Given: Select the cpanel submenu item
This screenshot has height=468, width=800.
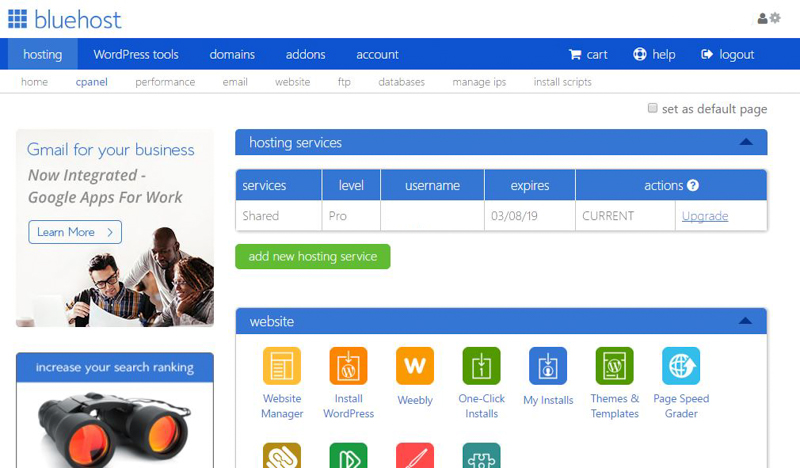Looking at the screenshot, I should [x=91, y=82].
